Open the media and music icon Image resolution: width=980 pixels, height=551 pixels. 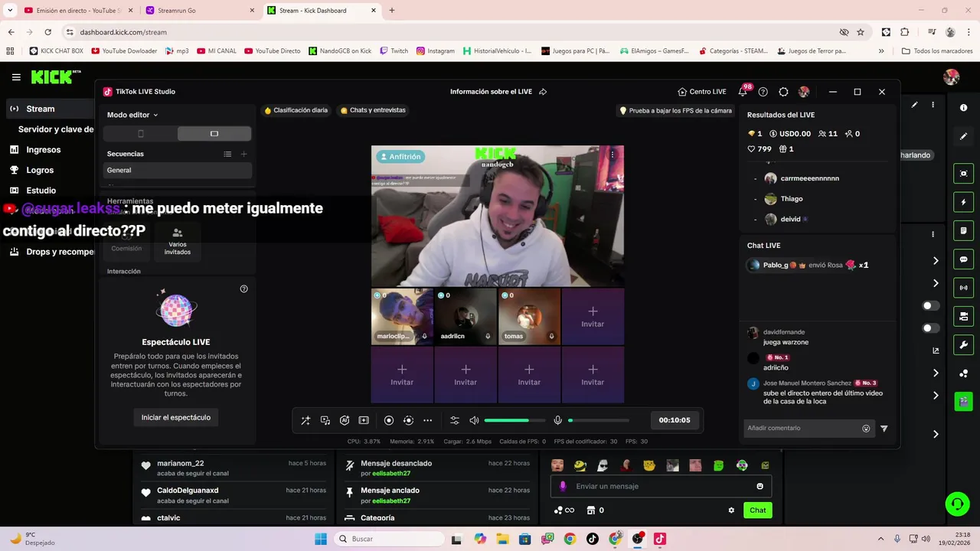325,420
